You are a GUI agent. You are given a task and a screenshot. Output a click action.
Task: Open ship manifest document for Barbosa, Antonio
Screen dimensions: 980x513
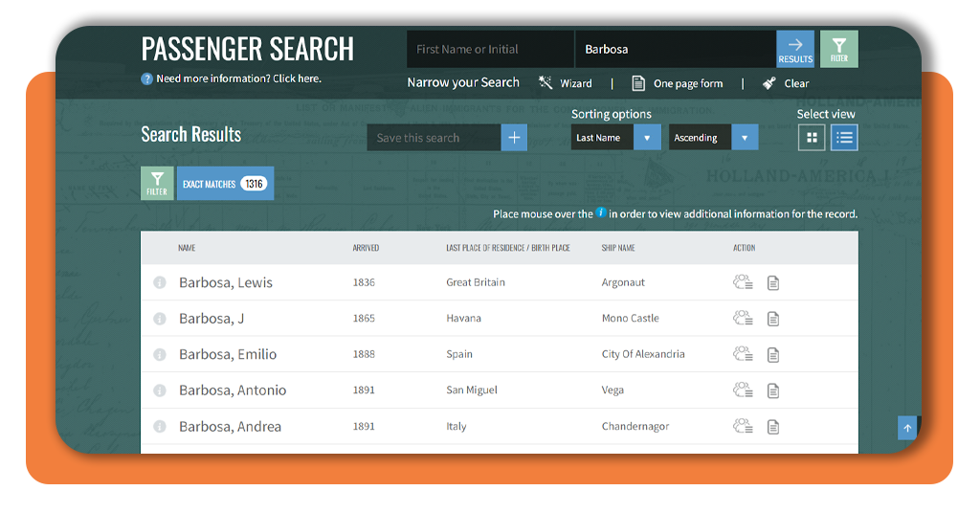773,390
